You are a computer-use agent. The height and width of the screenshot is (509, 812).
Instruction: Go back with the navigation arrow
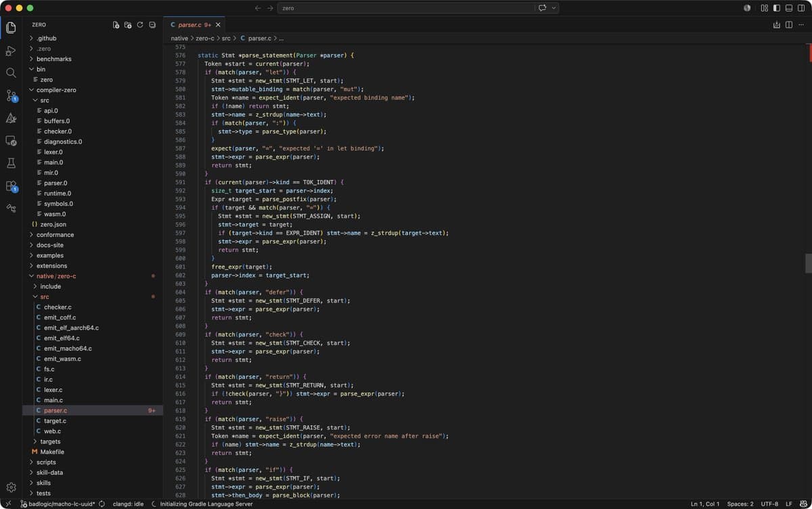(x=258, y=8)
